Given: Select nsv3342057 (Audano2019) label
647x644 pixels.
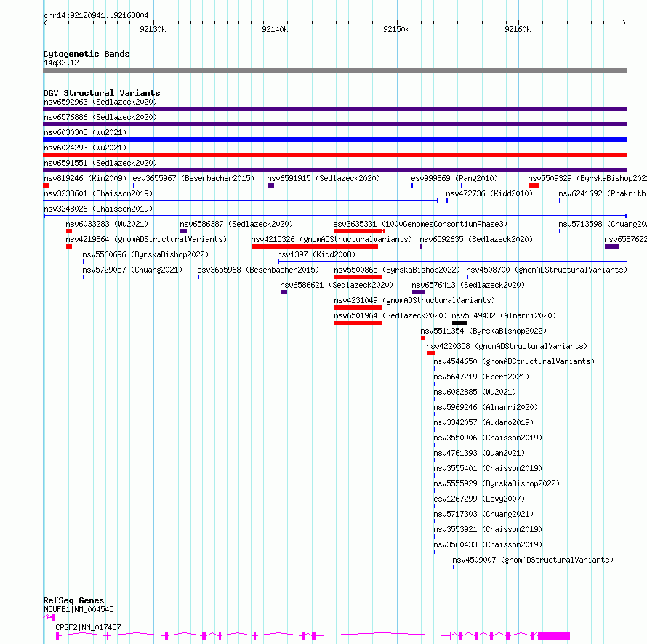Looking at the screenshot, I should pos(483,422).
